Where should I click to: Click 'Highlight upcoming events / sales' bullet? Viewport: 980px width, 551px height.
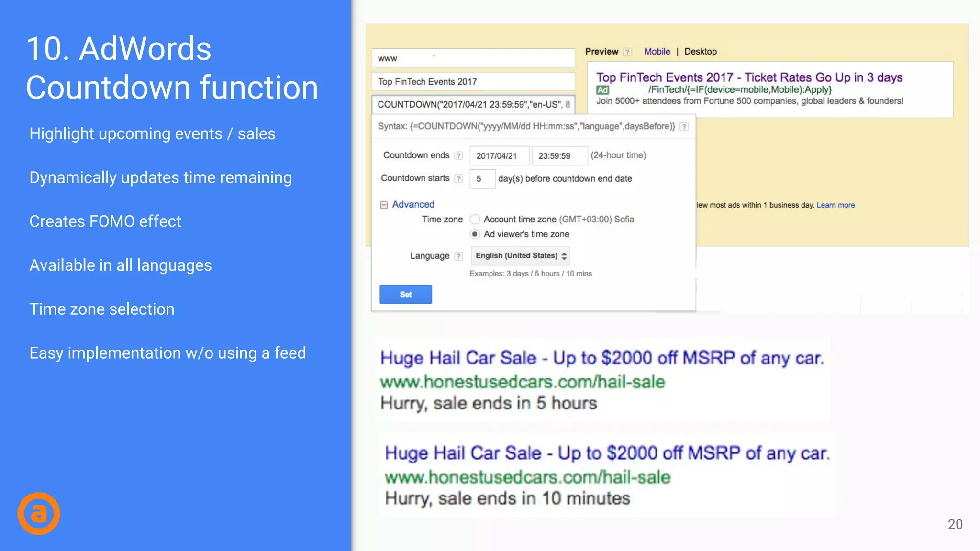pos(152,134)
